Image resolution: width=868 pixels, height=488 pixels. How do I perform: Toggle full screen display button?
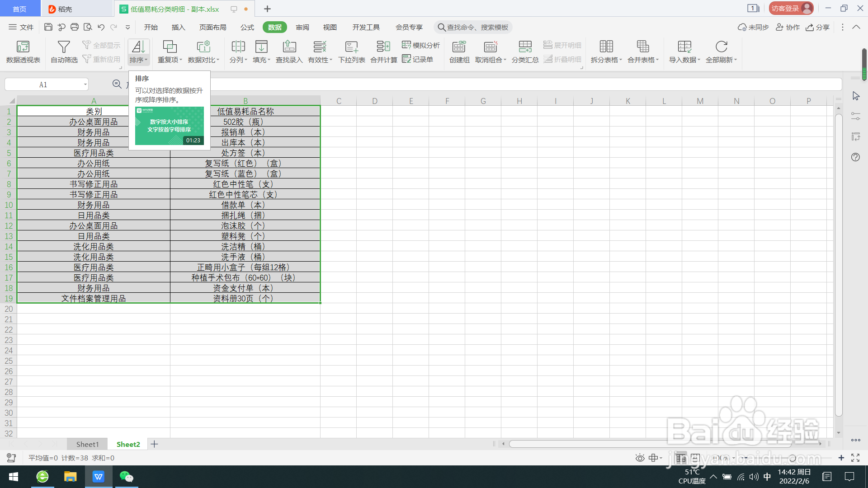click(x=855, y=458)
